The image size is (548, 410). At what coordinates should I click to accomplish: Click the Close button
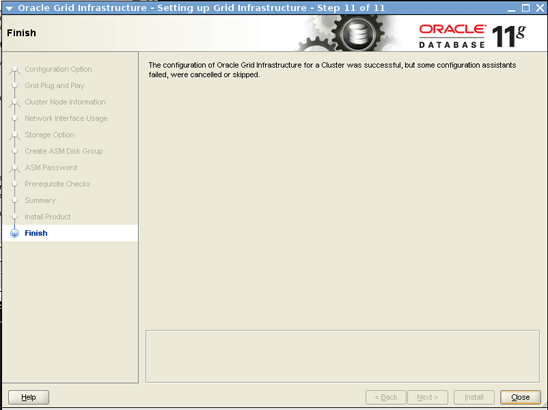click(x=520, y=397)
